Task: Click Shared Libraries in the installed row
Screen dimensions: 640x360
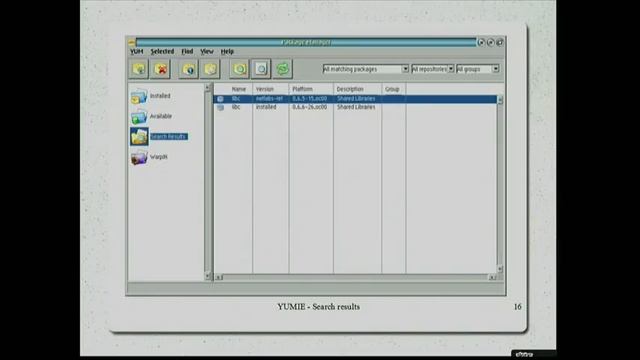Action: click(x=356, y=107)
